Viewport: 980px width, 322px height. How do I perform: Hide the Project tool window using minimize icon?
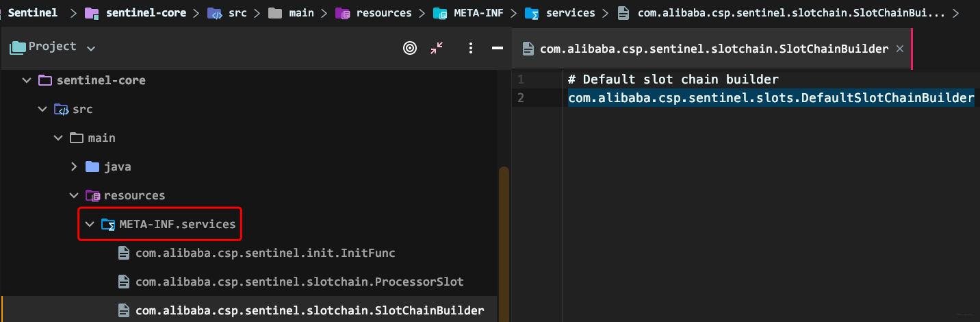(498, 48)
